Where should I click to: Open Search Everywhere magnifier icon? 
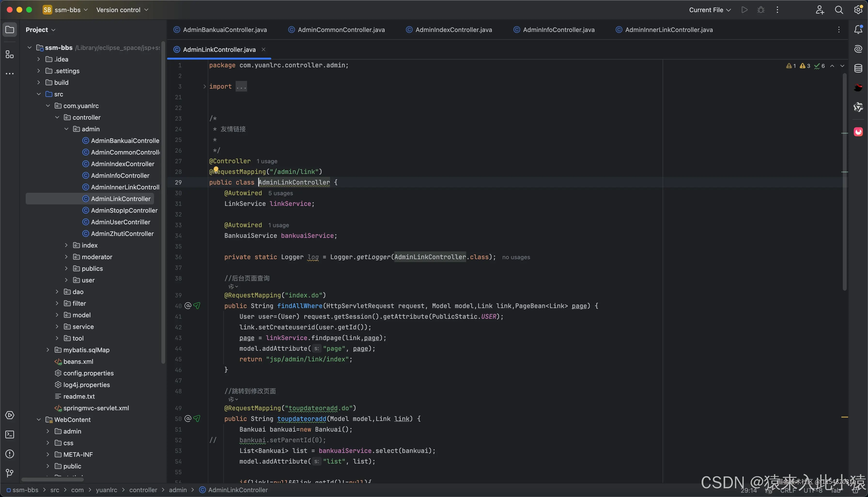[839, 10]
